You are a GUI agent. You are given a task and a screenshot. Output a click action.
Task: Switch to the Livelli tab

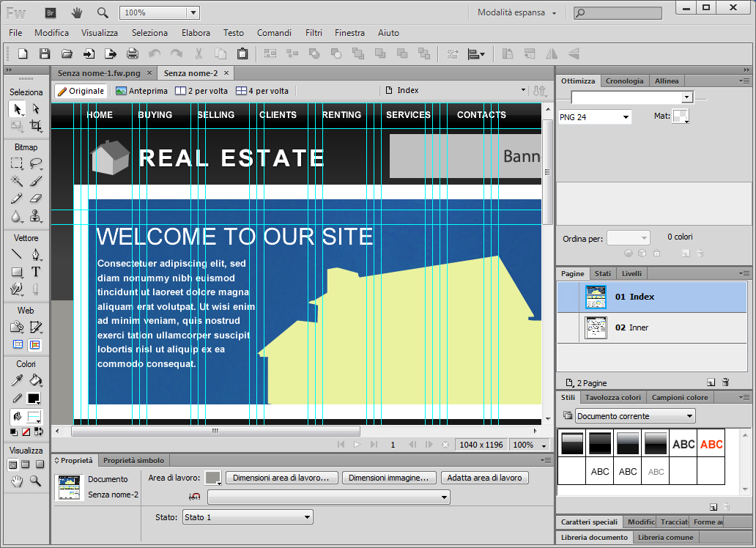[631, 273]
